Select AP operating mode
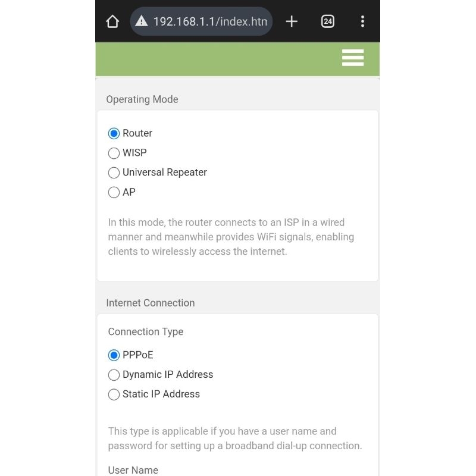 (114, 192)
